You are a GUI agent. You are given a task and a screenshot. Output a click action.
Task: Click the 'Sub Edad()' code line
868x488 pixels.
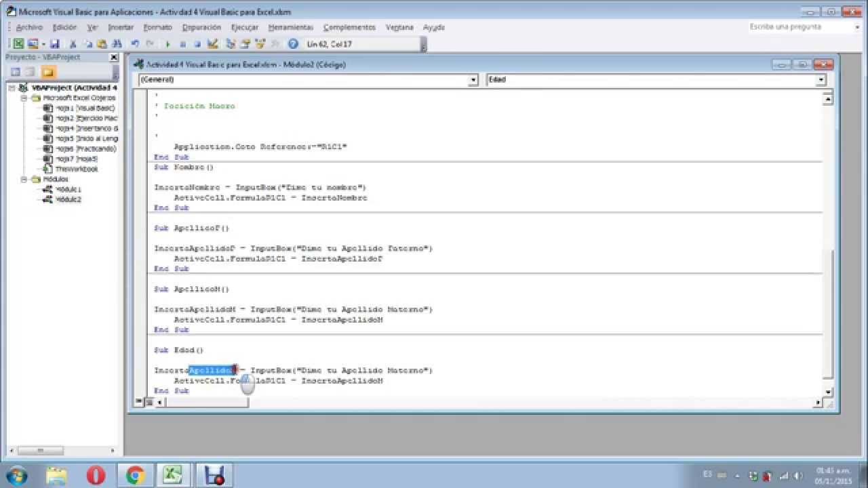tap(179, 350)
